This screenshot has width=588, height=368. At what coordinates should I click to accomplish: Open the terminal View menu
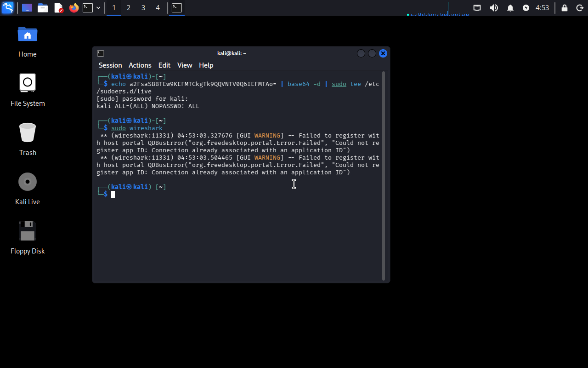(x=185, y=65)
